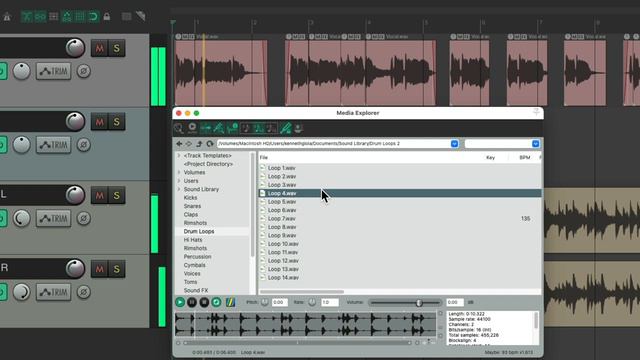Click the preview waveform display
The image size is (640, 360).
click(306, 324)
